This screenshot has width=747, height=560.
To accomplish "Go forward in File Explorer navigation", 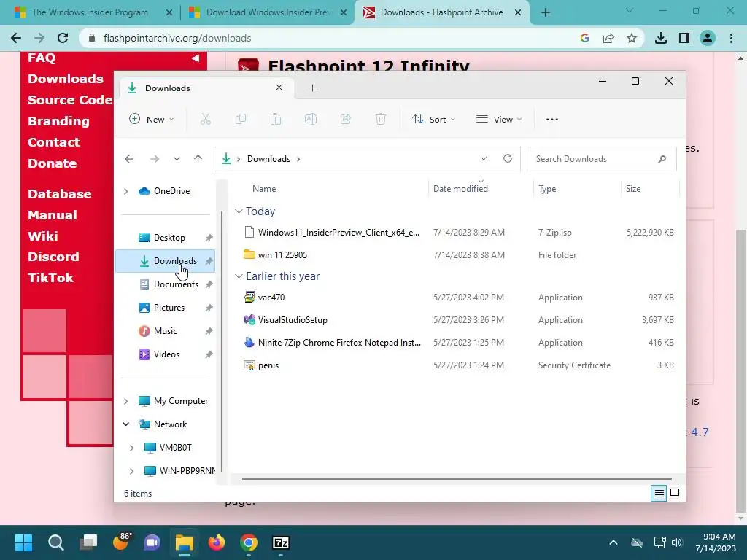I will pyautogui.click(x=155, y=159).
